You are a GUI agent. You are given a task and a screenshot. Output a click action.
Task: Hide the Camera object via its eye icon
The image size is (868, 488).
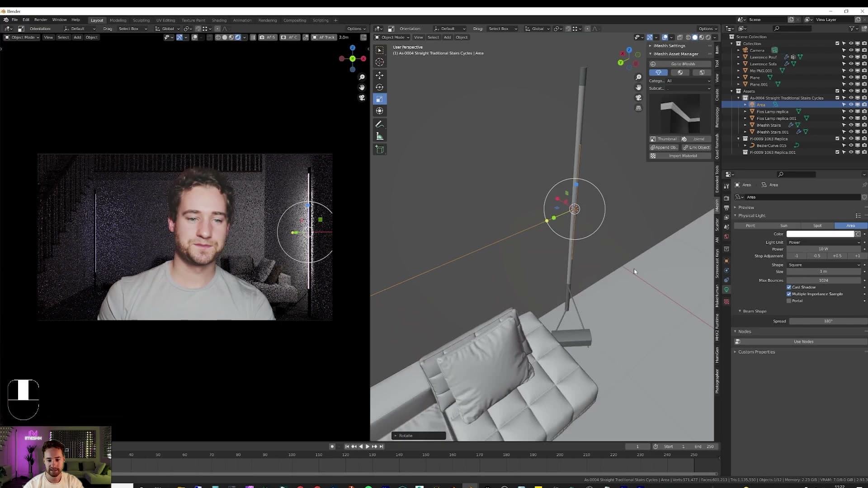[851, 50]
